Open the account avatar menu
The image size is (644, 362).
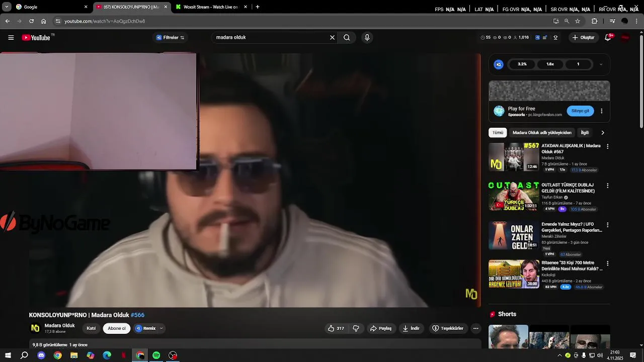625,38
